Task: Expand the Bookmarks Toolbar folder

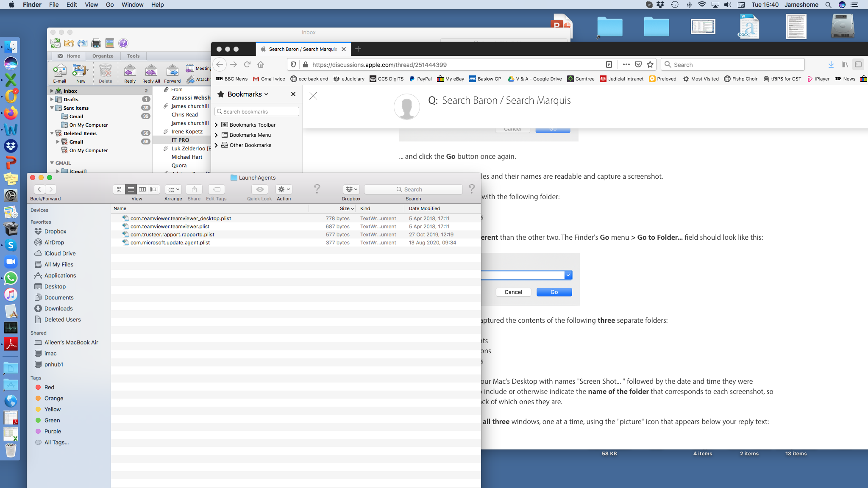Action: [x=216, y=125]
